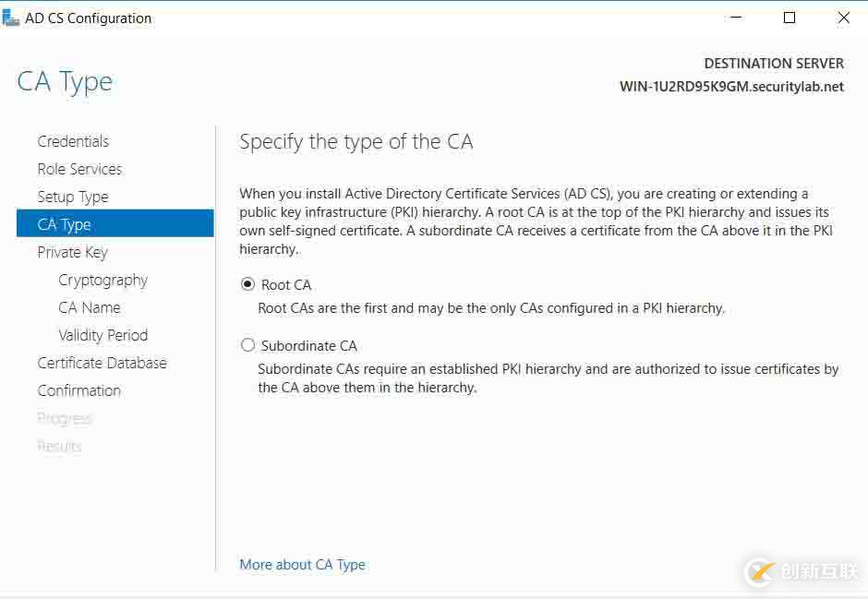Navigate to the Setup Type step

point(73,197)
